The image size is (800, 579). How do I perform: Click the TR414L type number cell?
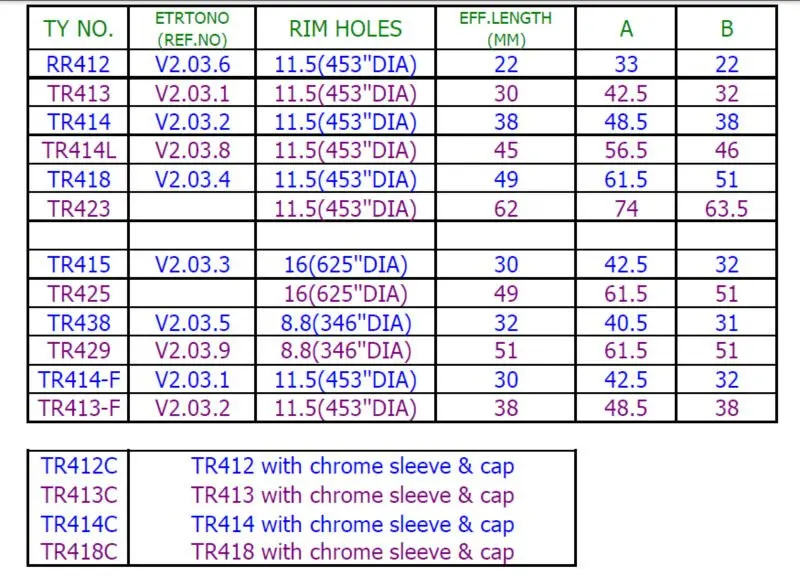pos(79,151)
